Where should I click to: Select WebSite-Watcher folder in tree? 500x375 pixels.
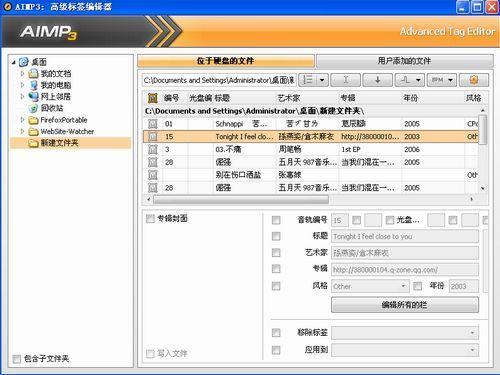tap(67, 131)
